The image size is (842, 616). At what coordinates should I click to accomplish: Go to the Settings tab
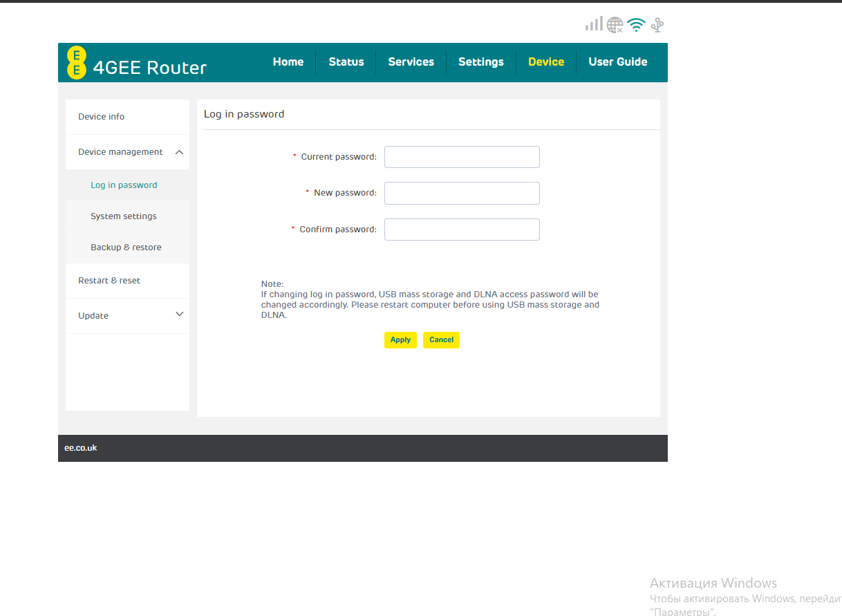480,62
